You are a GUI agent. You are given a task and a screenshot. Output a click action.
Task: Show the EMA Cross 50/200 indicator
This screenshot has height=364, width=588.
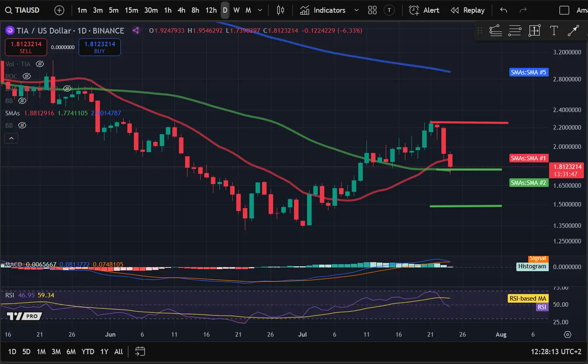pos(67,88)
